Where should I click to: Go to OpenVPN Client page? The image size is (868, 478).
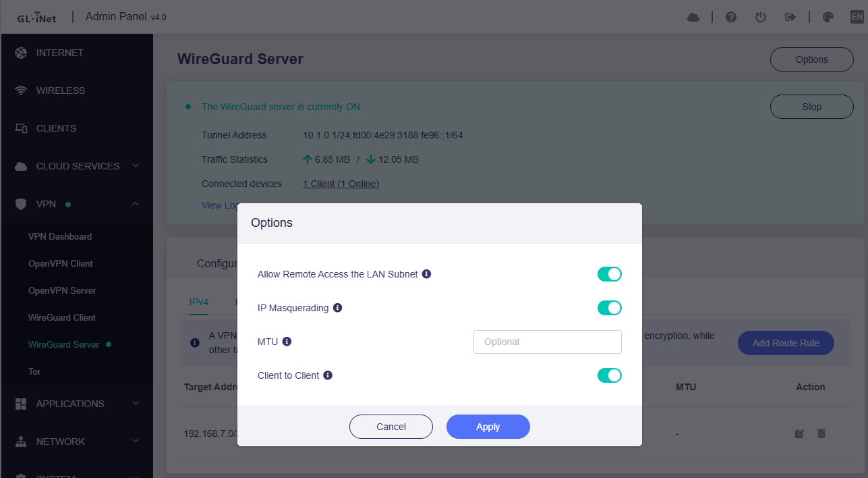pos(61,263)
